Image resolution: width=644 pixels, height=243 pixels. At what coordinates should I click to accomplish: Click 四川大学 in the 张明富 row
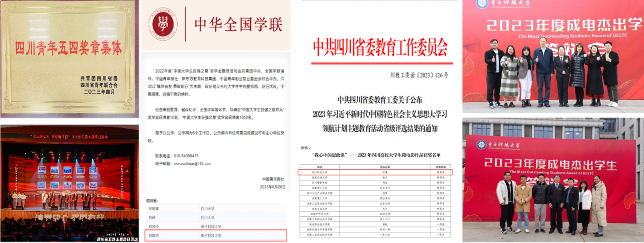tap(209, 208)
